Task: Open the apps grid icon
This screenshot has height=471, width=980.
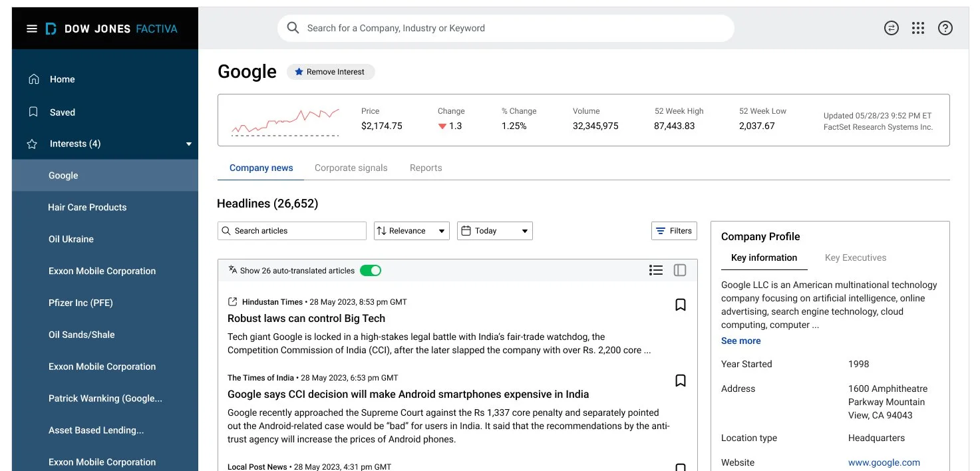Action: click(x=918, y=28)
